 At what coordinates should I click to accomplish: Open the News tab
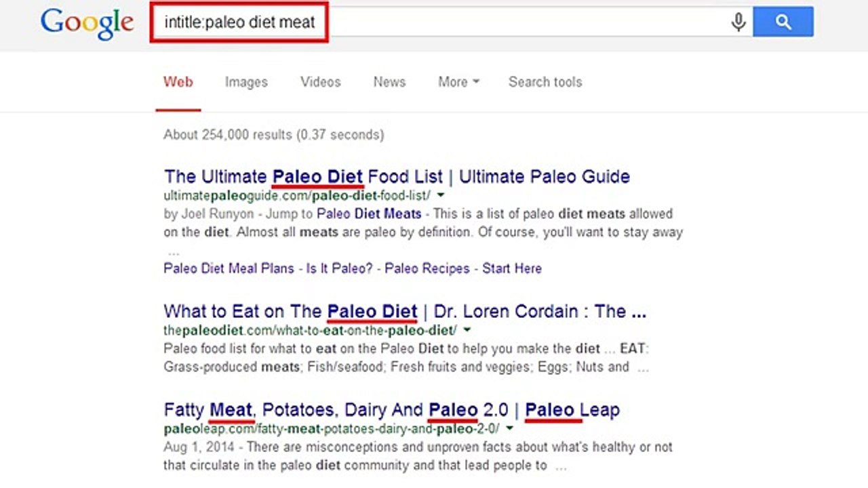click(389, 82)
